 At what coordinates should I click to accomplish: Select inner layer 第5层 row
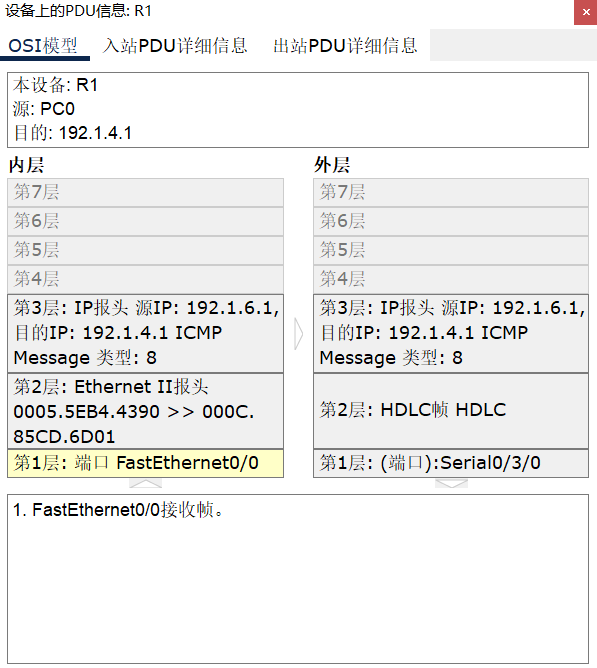pos(145,250)
